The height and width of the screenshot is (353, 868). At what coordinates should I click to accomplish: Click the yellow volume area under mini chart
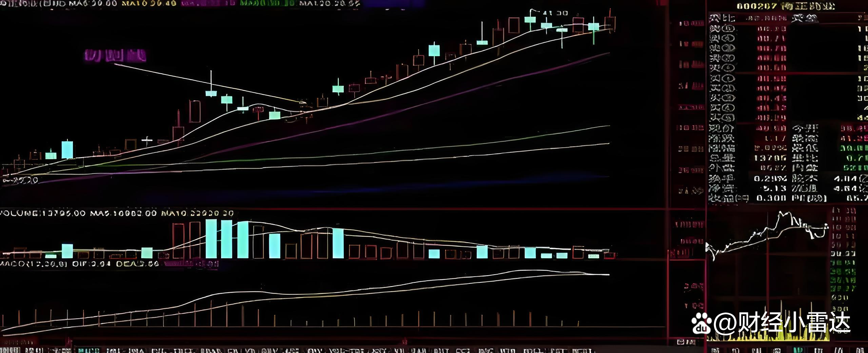coord(770,336)
